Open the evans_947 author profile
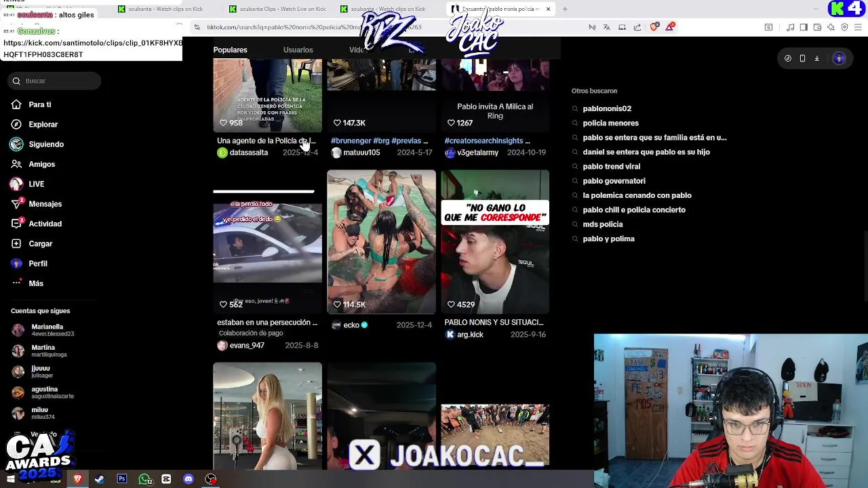 tap(246, 346)
